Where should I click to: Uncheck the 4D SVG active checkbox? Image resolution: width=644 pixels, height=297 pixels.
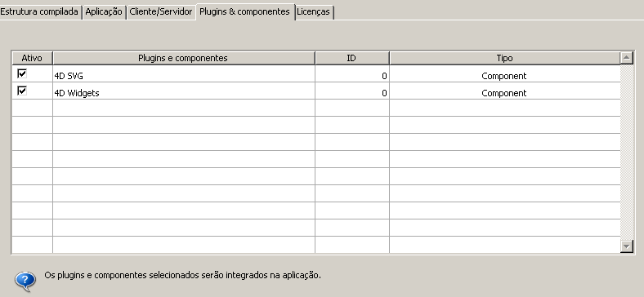click(22, 73)
